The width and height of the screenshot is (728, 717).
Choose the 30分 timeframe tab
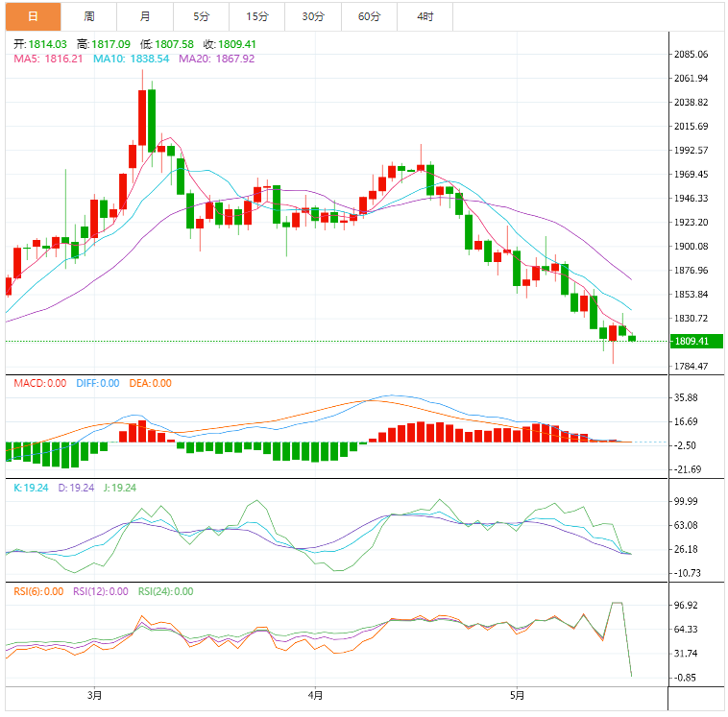[313, 16]
